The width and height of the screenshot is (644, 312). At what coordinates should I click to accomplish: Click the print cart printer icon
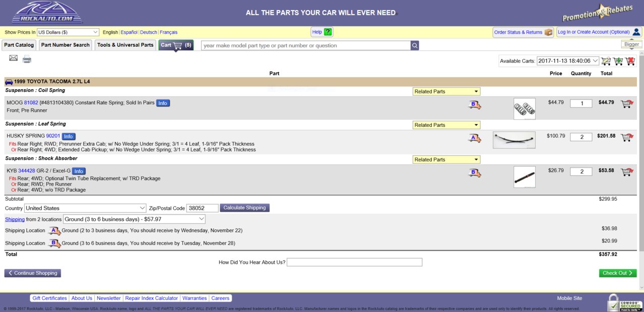[27, 59]
